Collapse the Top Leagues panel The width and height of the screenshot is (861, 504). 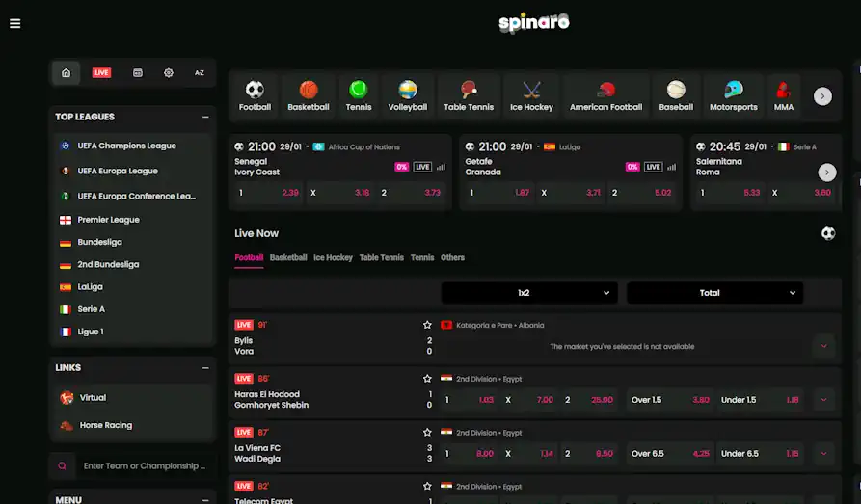pos(205,117)
